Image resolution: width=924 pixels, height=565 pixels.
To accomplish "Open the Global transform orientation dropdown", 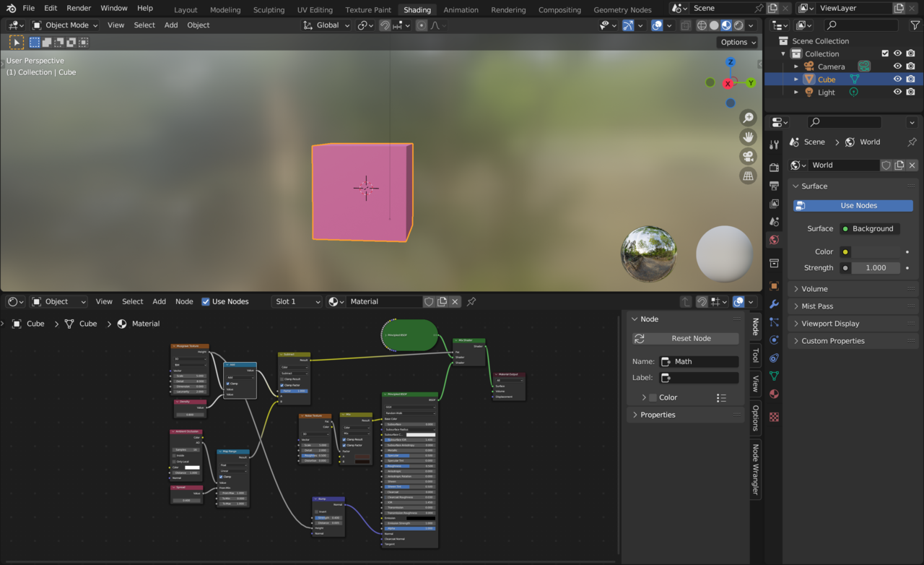I will coord(327,25).
